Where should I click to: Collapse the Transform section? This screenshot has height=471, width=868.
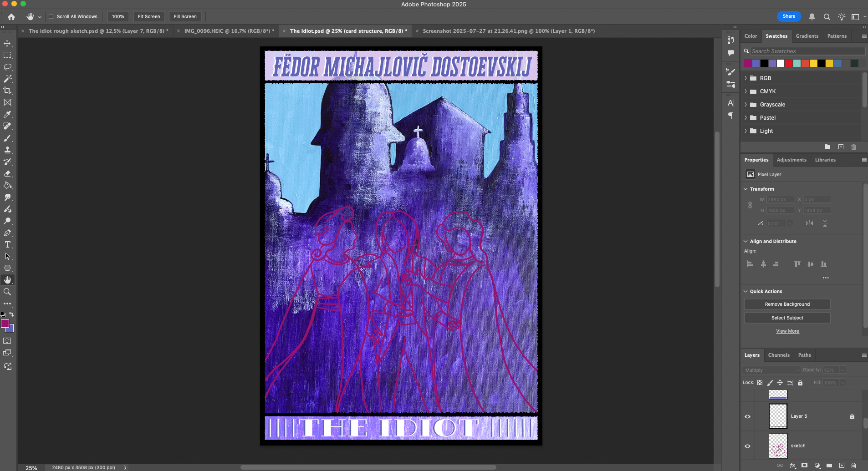[745, 189]
